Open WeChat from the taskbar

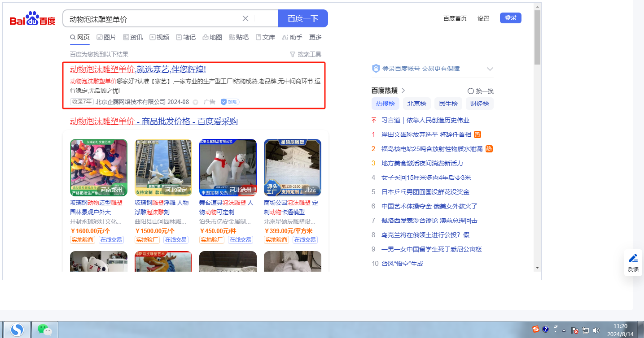[44, 330]
